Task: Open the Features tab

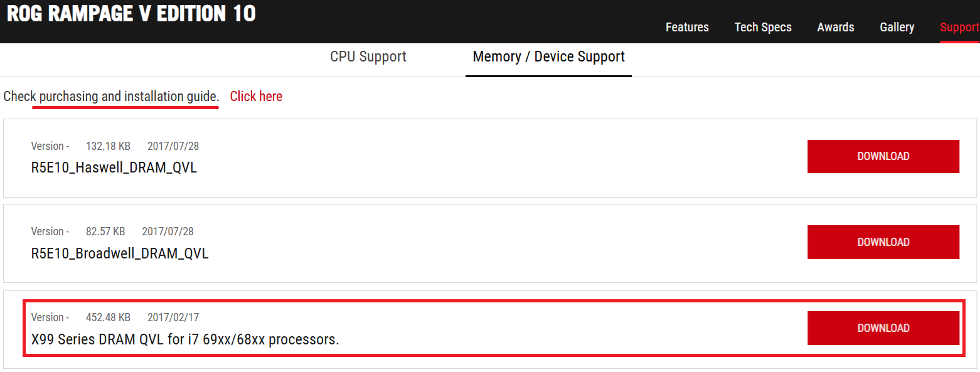Action: pyautogui.click(x=687, y=27)
